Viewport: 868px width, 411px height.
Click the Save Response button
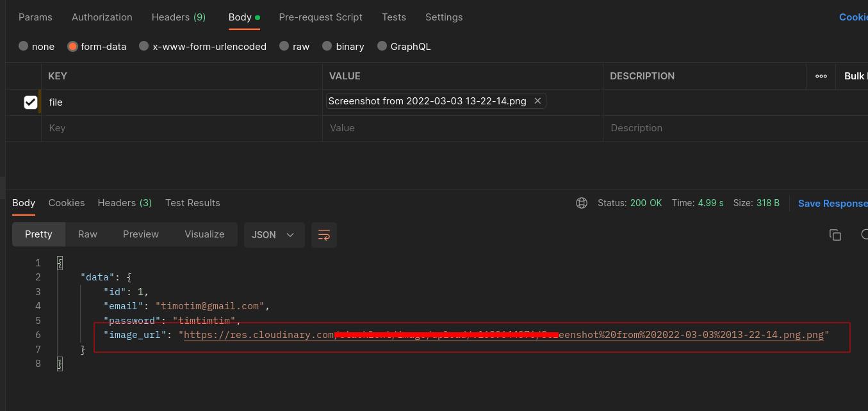pyautogui.click(x=832, y=204)
